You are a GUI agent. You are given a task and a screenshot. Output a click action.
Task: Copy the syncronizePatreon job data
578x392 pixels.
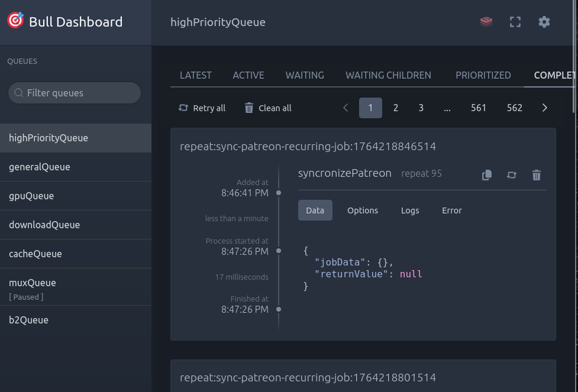coord(487,175)
